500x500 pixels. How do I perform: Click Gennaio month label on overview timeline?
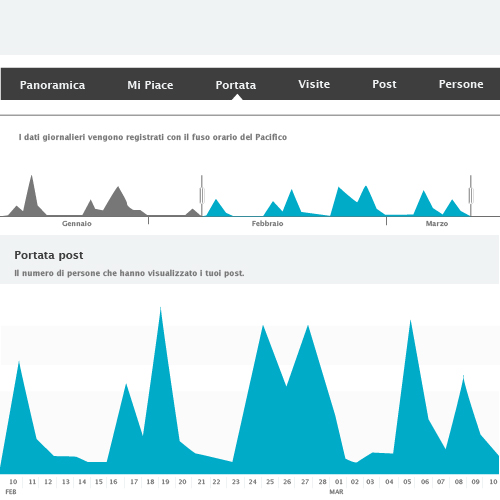click(x=77, y=224)
